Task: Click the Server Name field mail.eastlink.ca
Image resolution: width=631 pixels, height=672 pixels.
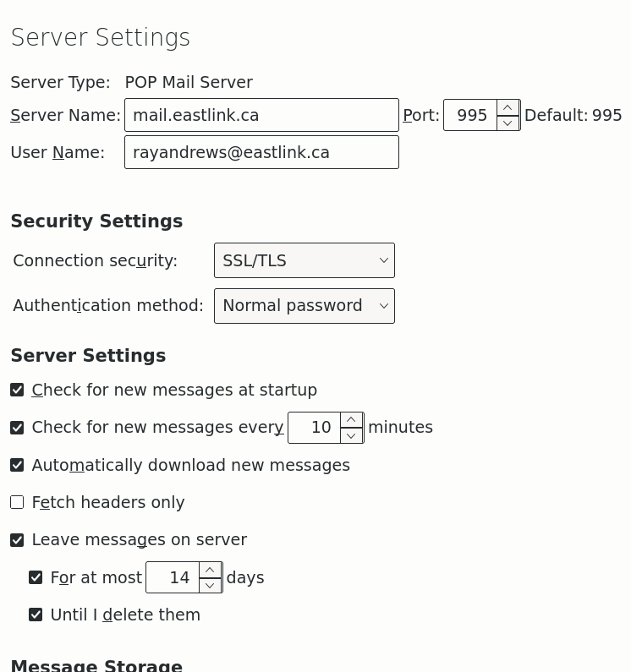Action: coord(261,115)
